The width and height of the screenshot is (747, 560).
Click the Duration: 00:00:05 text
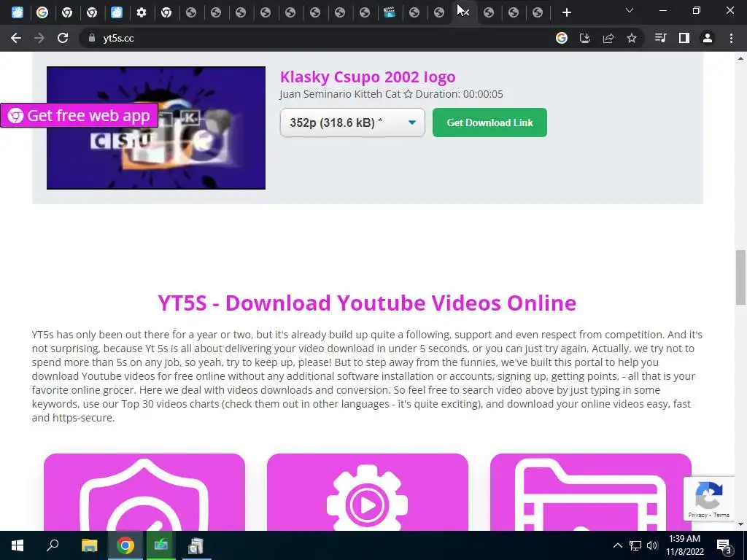coord(460,94)
